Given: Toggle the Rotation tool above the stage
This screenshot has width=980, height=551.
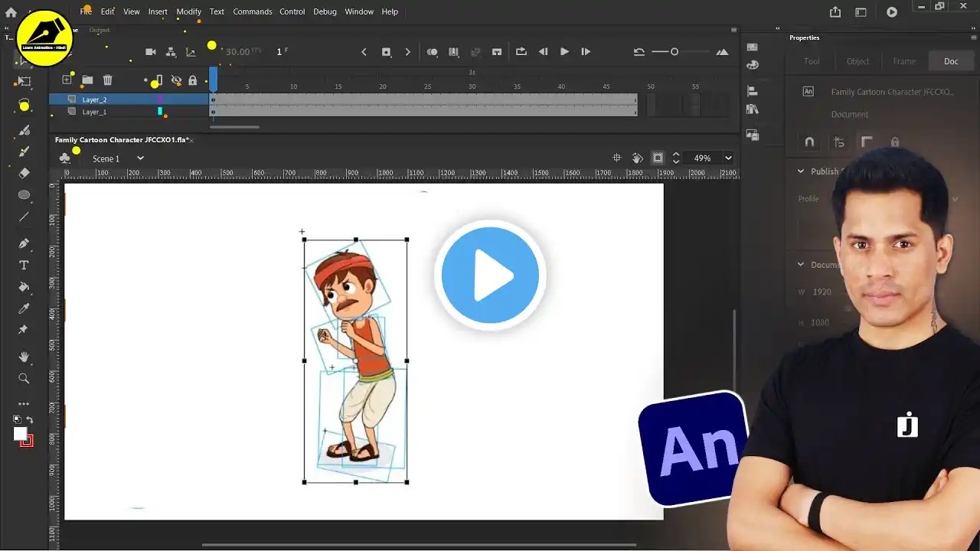Looking at the screenshot, I should click(x=637, y=158).
